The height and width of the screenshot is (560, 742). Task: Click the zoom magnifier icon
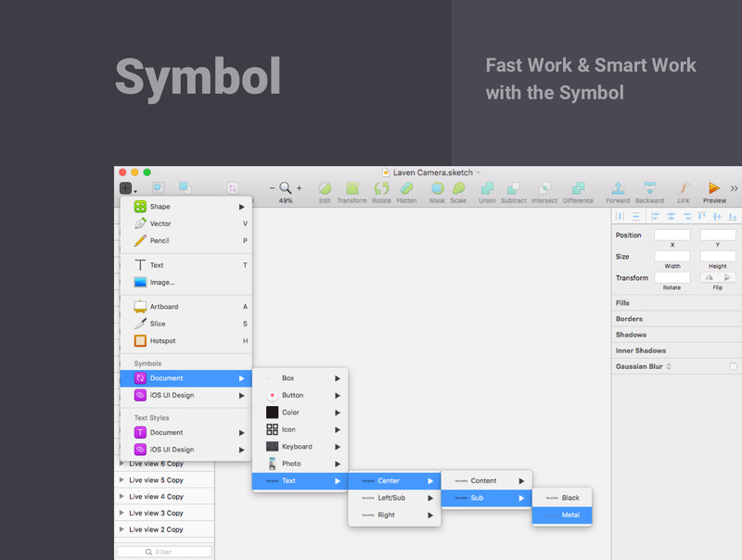pyautogui.click(x=286, y=188)
